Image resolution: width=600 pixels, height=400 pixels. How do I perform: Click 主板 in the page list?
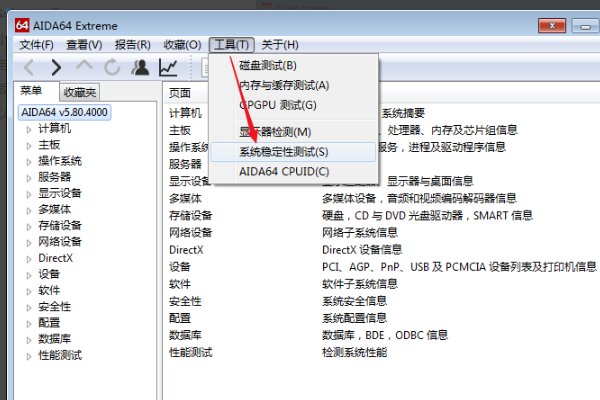pos(180,130)
